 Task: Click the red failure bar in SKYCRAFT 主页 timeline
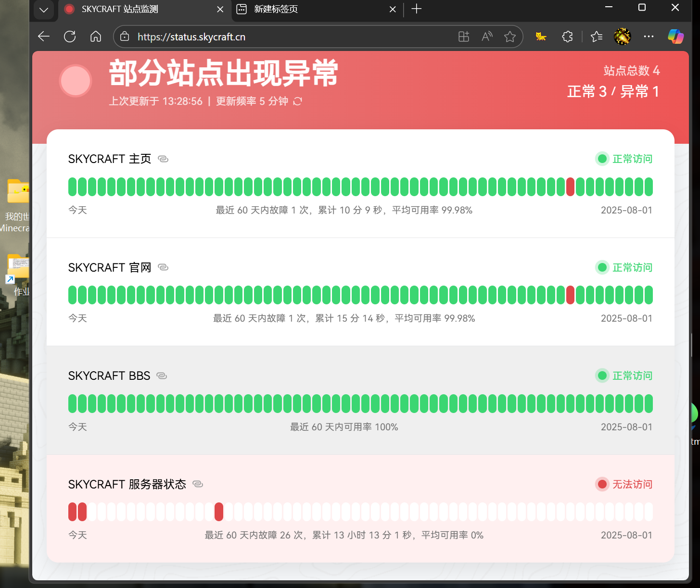tap(570, 187)
